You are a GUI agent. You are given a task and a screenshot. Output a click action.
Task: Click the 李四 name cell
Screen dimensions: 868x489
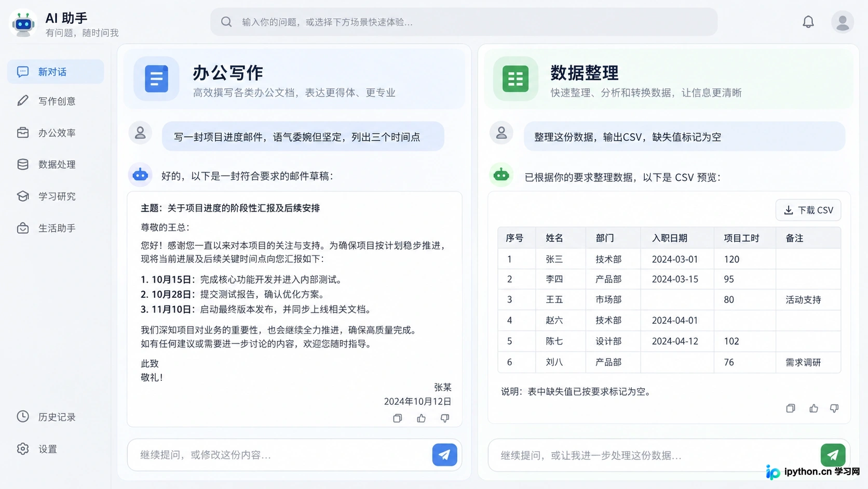[554, 279]
